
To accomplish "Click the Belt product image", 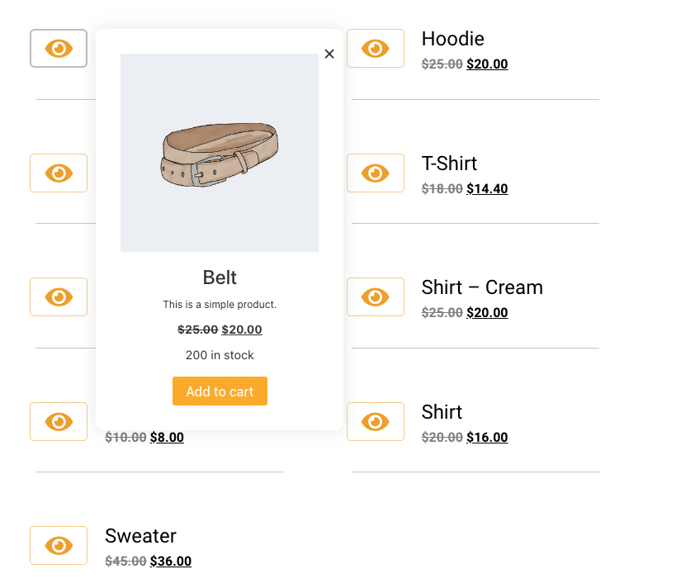I will [220, 153].
